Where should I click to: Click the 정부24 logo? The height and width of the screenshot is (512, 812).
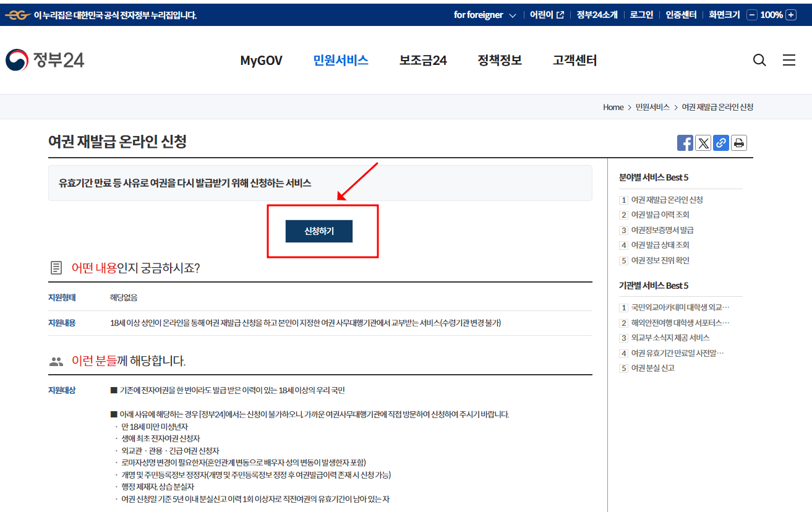pyautogui.click(x=44, y=60)
